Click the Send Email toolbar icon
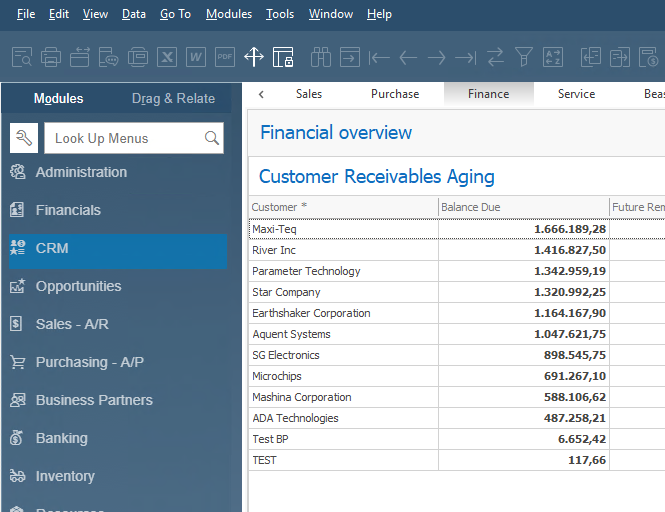 pyautogui.click(x=80, y=57)
